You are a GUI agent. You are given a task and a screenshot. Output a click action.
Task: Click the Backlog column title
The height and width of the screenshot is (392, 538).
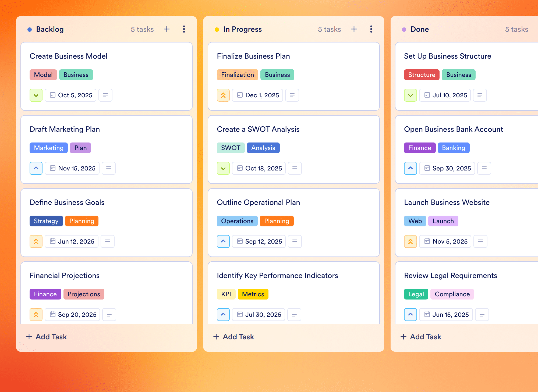[x=50, y=29]
